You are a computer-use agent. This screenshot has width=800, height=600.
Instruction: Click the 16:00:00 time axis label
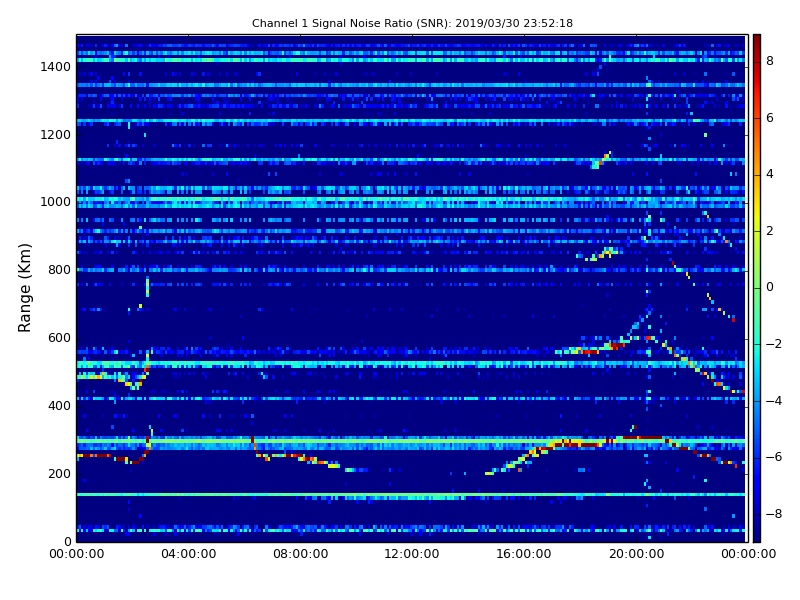[x=524, y=554]
